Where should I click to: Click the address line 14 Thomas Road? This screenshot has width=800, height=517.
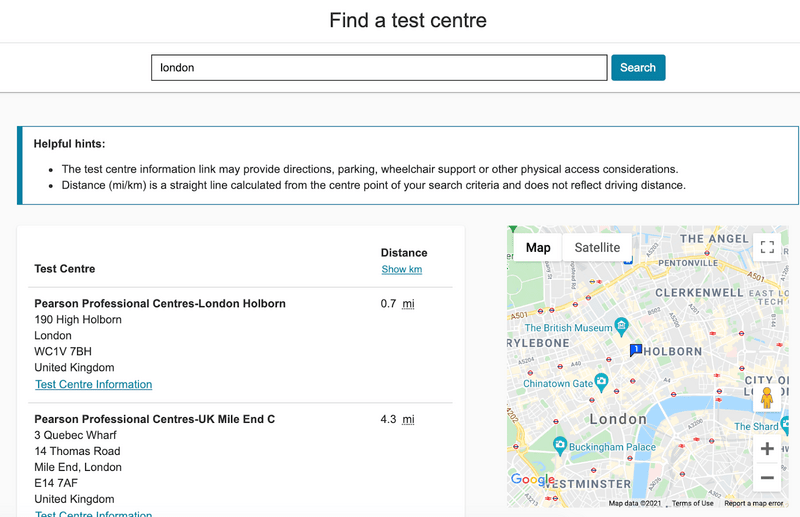[x=78, y=451]
